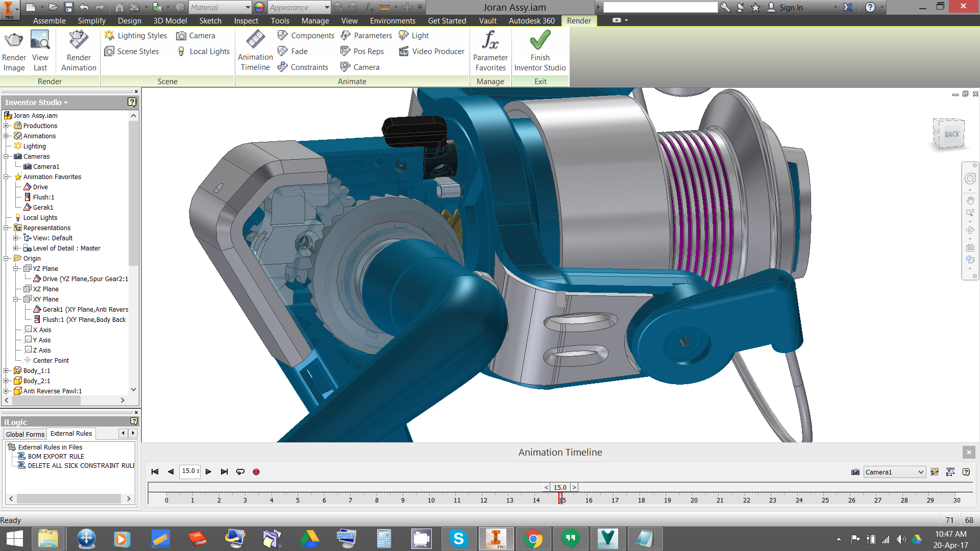Go to start of animation timeline
The width and height of the screenshot is (980, 551).
[155, 472]
